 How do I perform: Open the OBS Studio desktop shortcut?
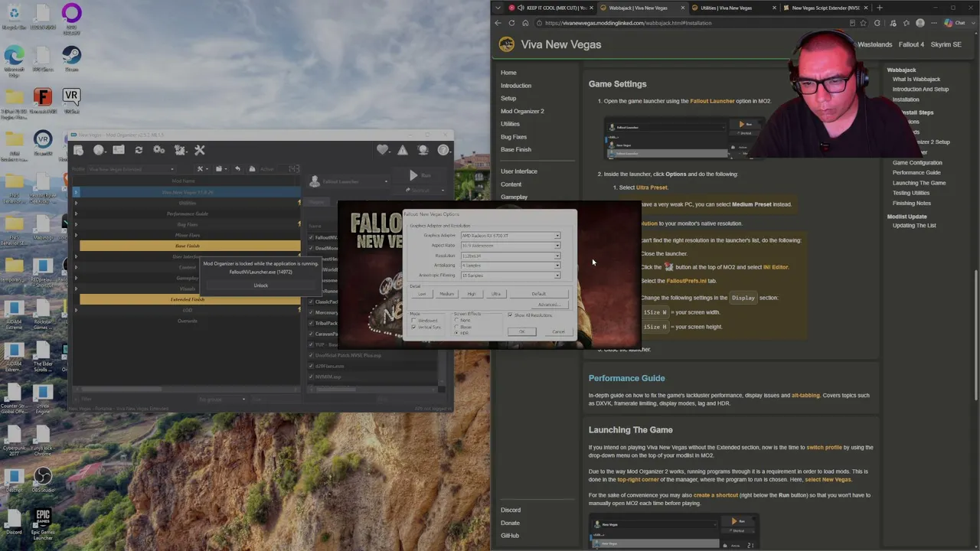point(43,481)
